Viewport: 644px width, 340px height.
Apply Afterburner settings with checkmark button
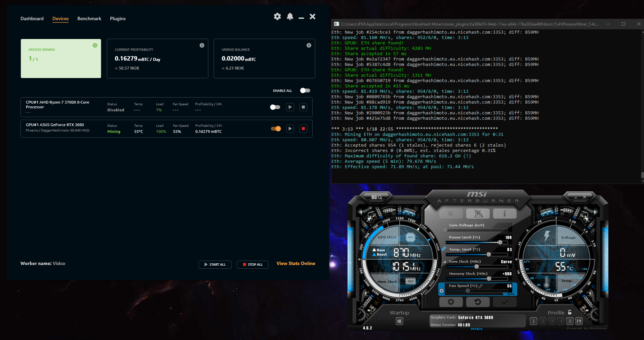[505, 302]
